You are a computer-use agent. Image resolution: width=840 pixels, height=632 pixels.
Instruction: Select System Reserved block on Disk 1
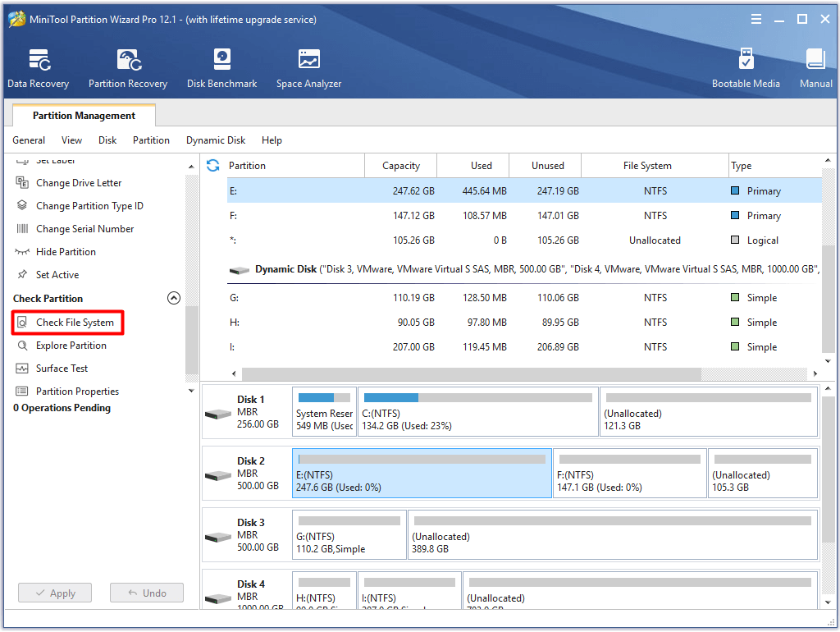pyautogui.click(x=325, y=412)
